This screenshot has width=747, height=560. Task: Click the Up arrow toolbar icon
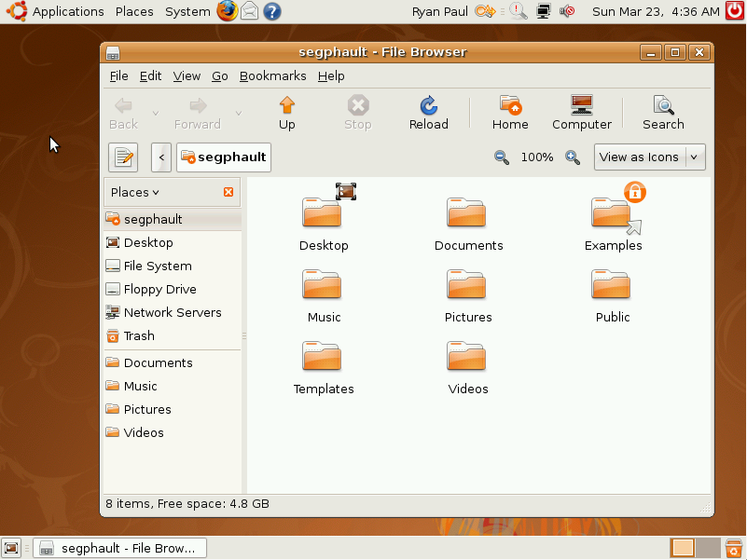[287, 105]
